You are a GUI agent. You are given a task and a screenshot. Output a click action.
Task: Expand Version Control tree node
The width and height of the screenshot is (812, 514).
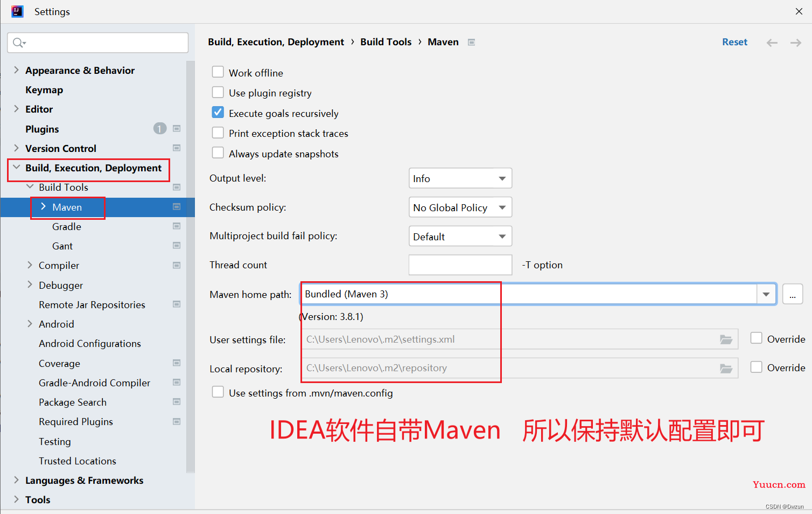tap(16, 148)
